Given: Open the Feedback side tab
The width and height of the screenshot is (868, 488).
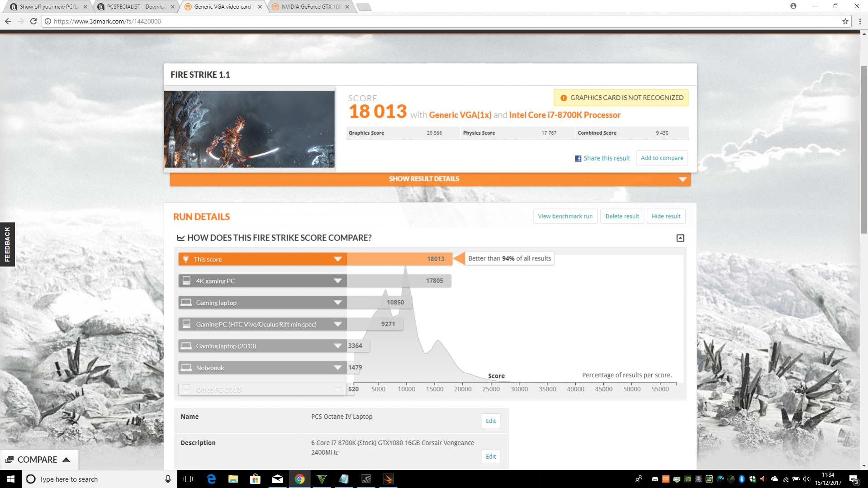Looking at the screenshot, I should [7, 244].
